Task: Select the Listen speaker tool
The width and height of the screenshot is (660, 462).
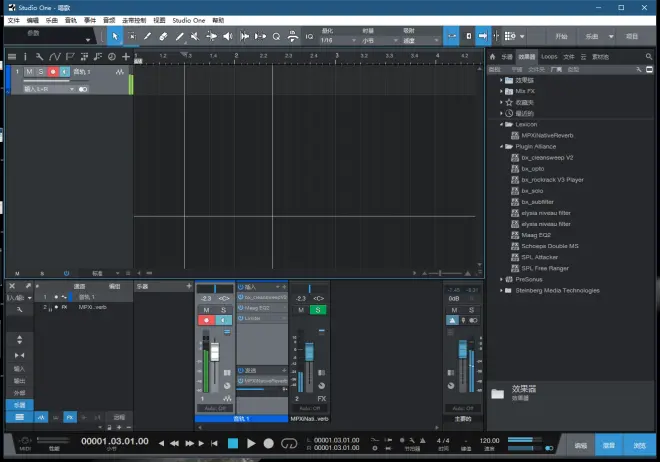Action: (228, 36)
